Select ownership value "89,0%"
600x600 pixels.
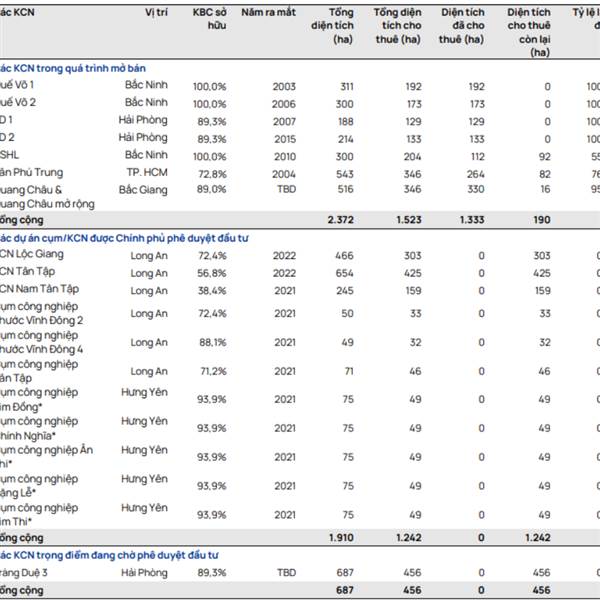click(x=212, y=189)
